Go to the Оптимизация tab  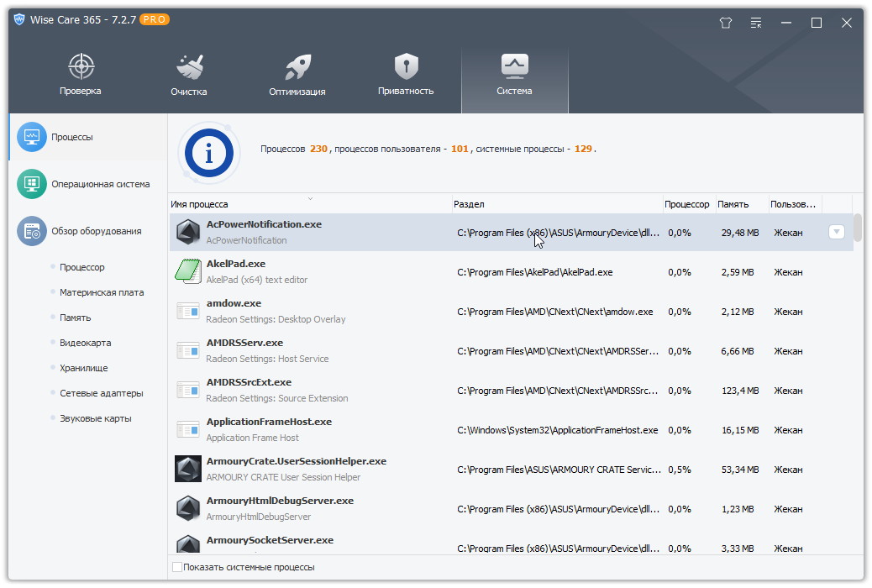[x=297, y=75]
